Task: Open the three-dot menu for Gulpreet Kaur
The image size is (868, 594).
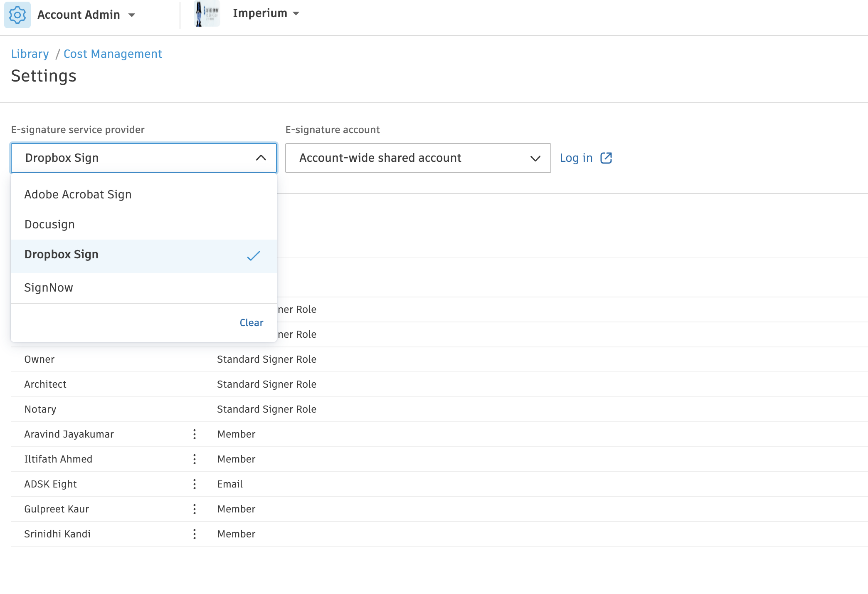Action: [195, 509]
